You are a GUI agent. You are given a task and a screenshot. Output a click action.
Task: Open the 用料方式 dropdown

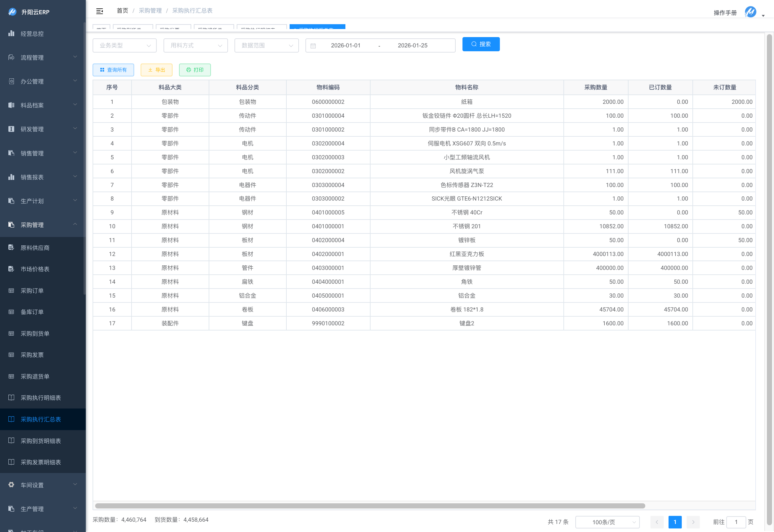point(195,45)
